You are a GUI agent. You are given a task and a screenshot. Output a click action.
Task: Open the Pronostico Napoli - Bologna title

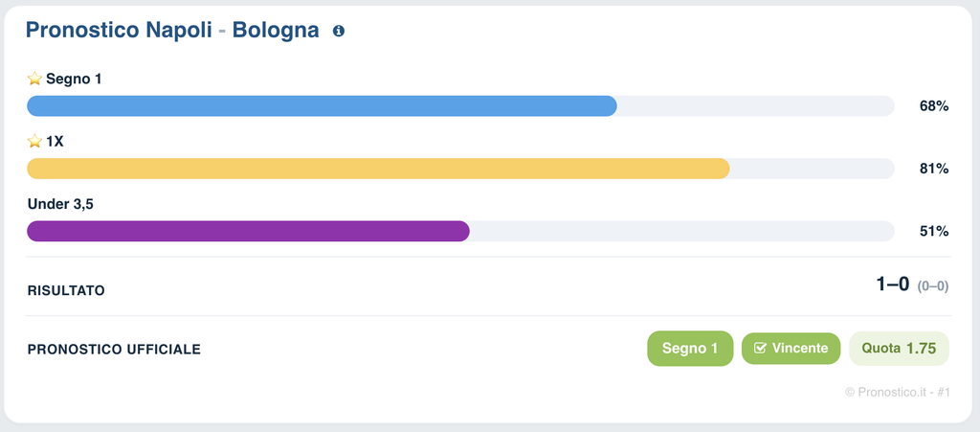pyautogui.click(x=172, y=30)
